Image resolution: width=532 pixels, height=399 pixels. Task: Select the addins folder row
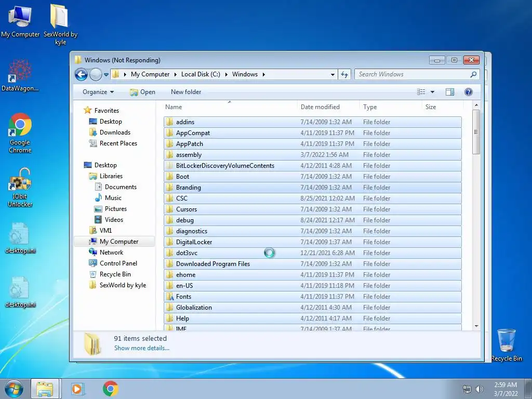(x=312, y=122)
